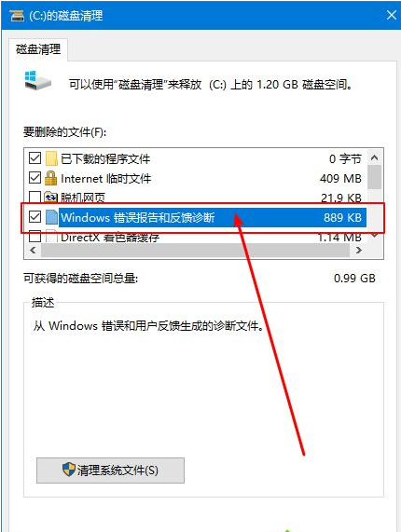Close the (C:)的磁盘清理 dialog
The image size is (401, 532).
click(391, 15)
